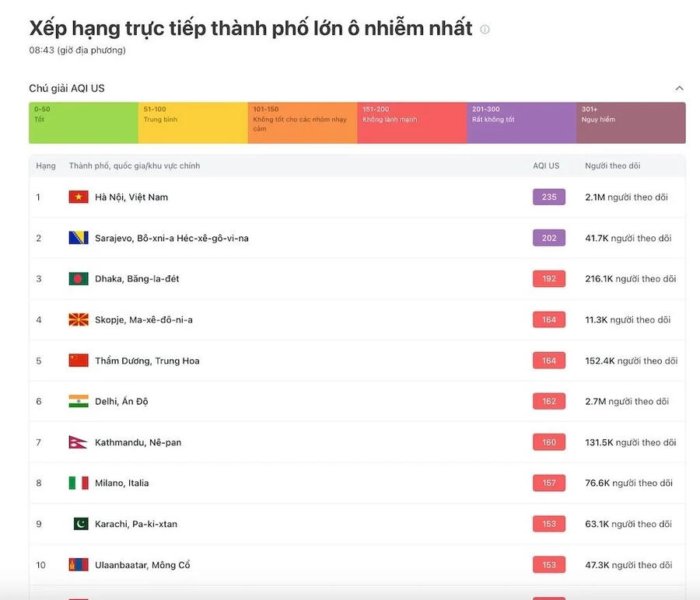This screenshot has height=600, width=700.
Task: Click the North Macedonia flag beside Skopje
Action: click(79, 319)
